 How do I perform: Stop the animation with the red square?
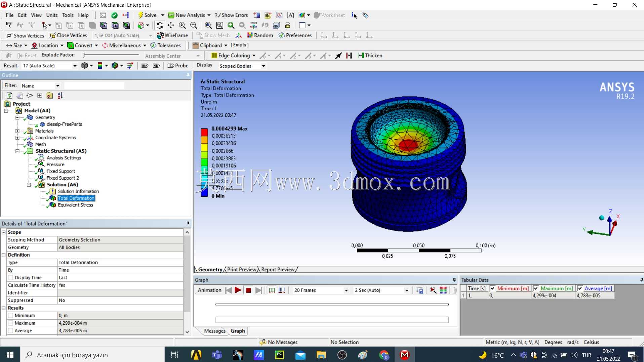(x=248, y=290)
